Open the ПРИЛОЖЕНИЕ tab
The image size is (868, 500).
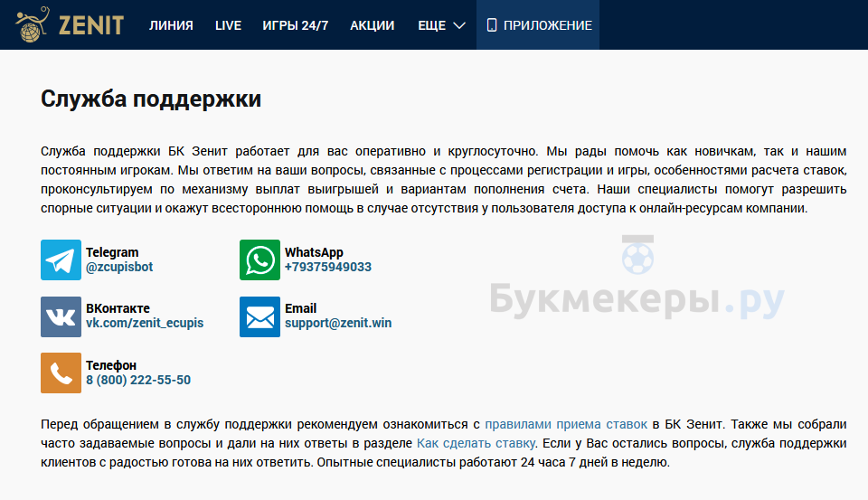[538, 25]
